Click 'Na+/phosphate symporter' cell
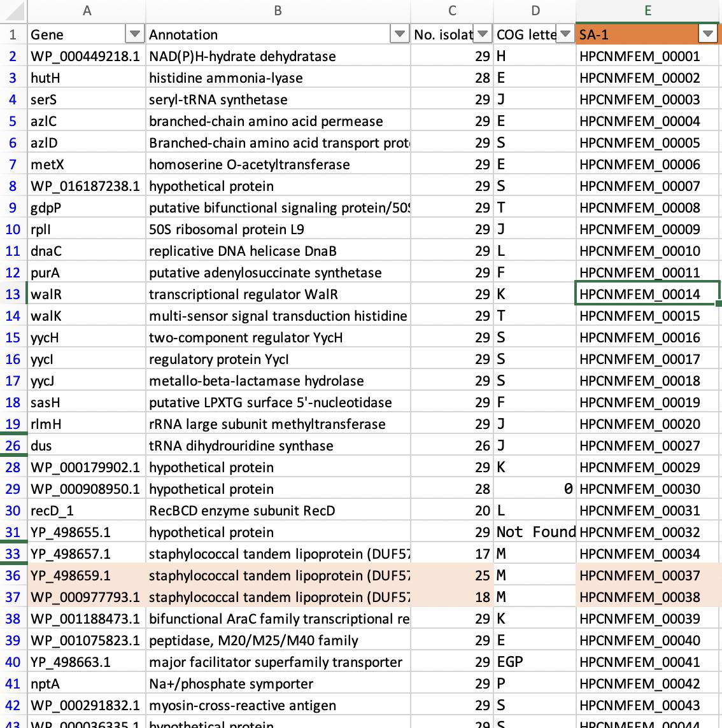722x728 pixels. coord(278,684)
